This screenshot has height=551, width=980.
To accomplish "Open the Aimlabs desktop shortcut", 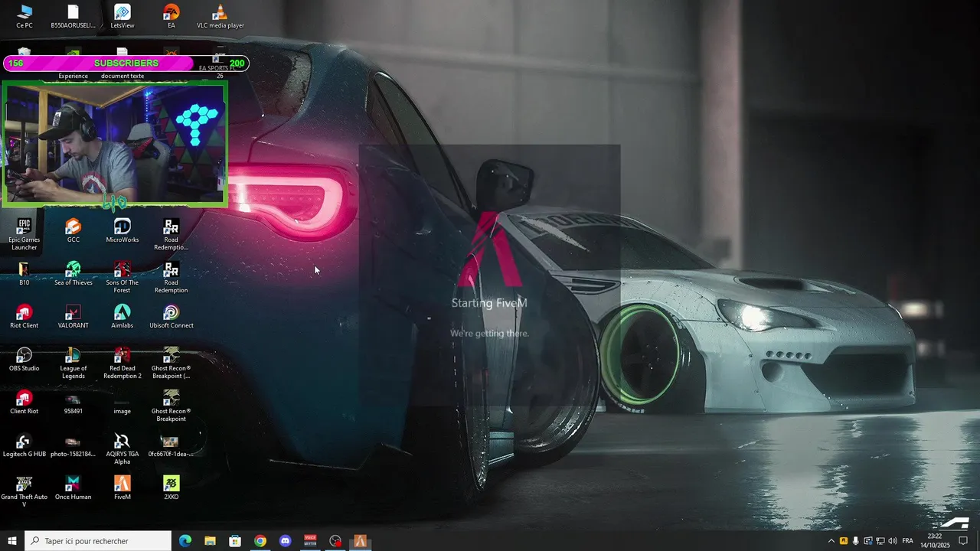I will (x=122, y=316).
